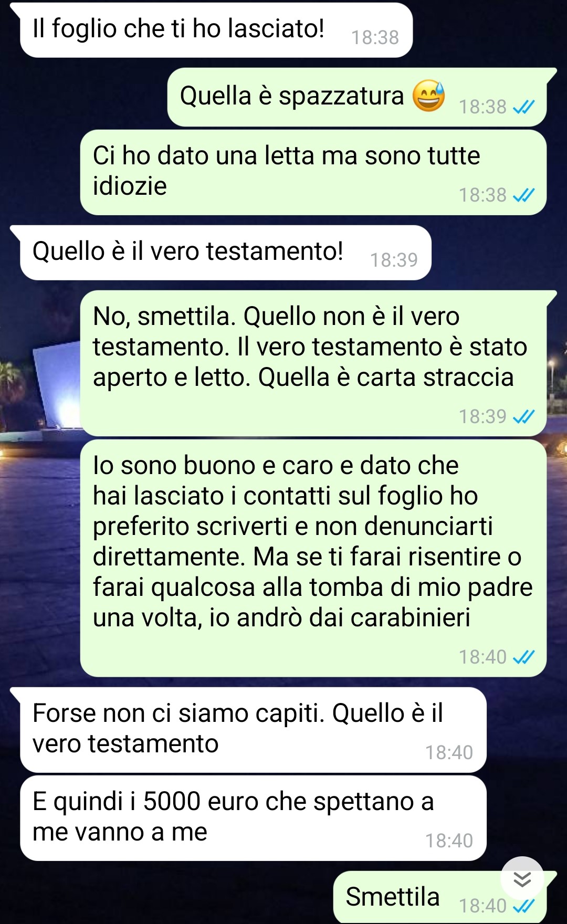Tap 18:40 timestamp on '5000 euro' message
The width and height of the screenshot is (567, 924).
(449, 841)
